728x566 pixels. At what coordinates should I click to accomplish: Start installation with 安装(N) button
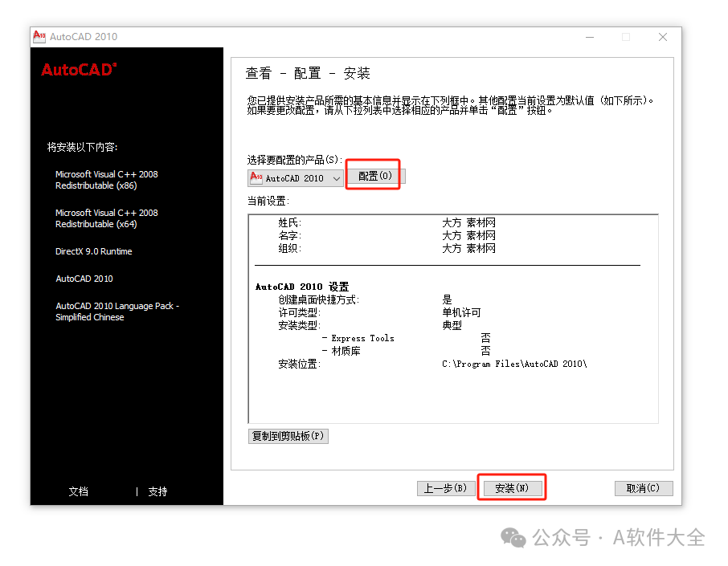(512, 488)
